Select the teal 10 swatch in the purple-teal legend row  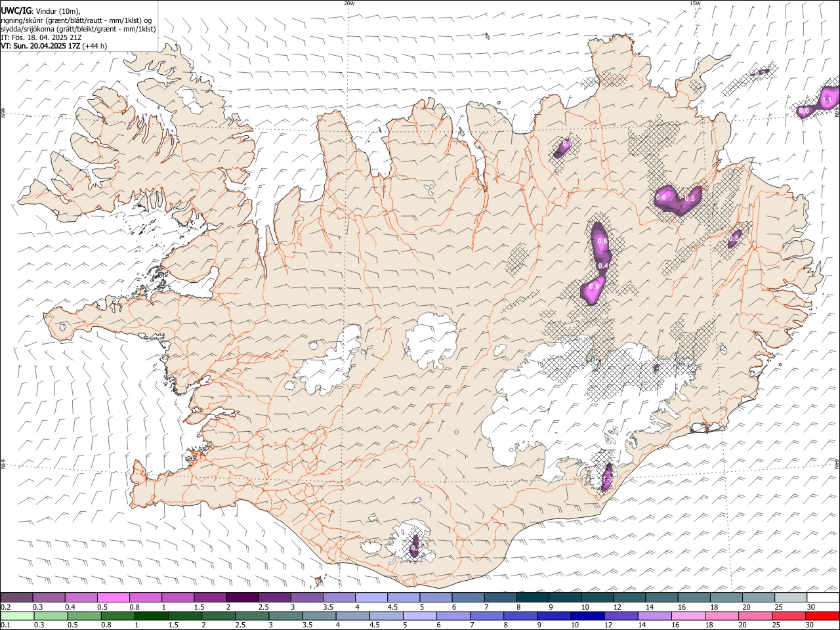597,598
